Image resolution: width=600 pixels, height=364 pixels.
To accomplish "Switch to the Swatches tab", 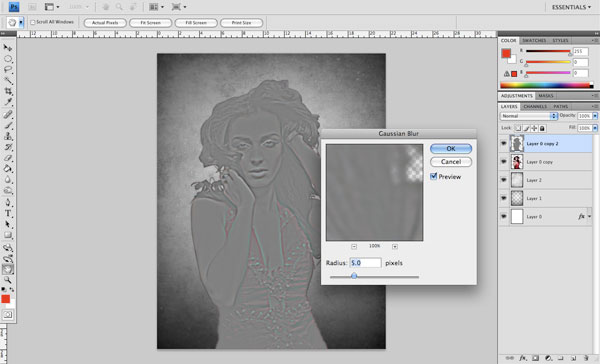I will [534, 41].
